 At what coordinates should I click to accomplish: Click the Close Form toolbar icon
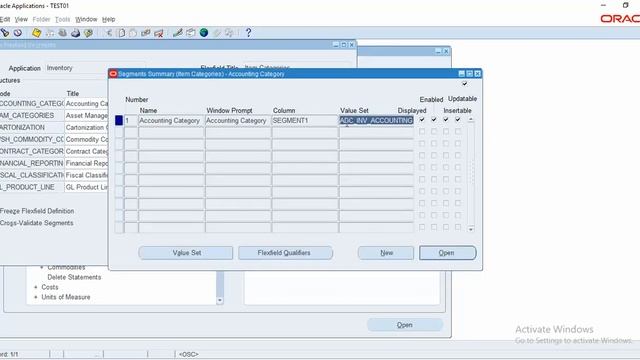88,33
